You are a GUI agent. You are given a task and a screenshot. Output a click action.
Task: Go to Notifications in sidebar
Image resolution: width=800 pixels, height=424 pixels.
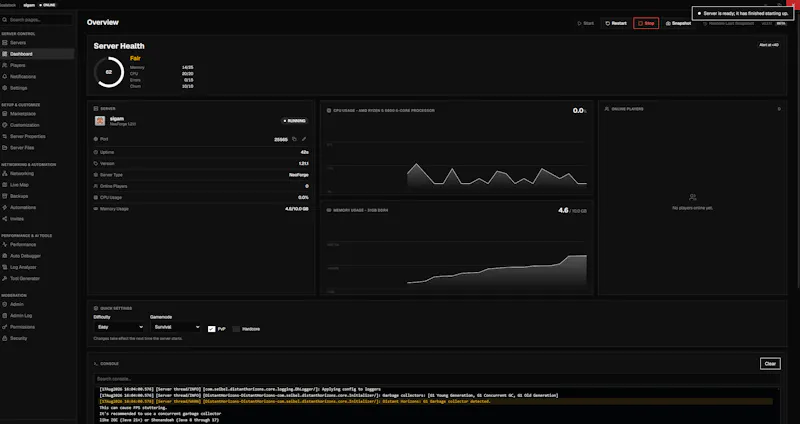(x=37, y=77)
